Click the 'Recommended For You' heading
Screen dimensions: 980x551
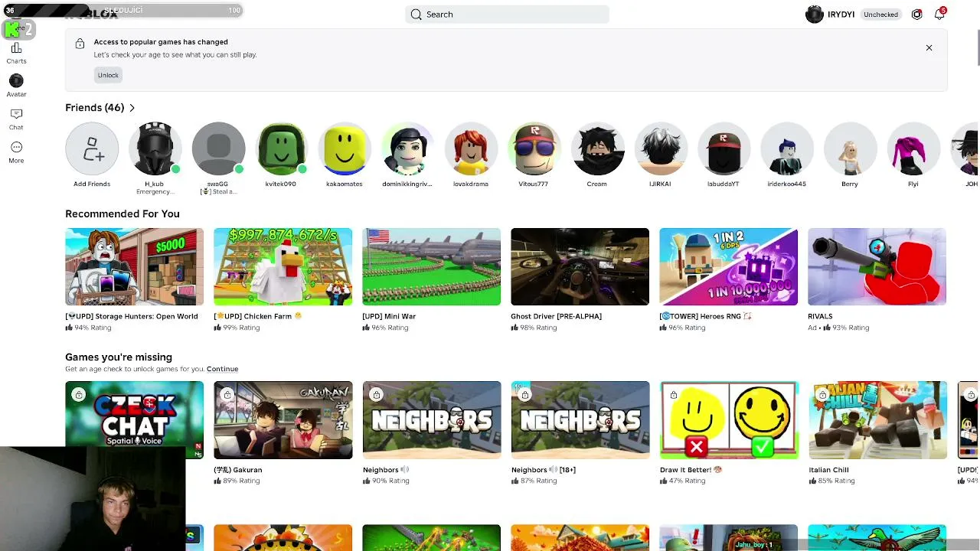click(x=122, y=214)
